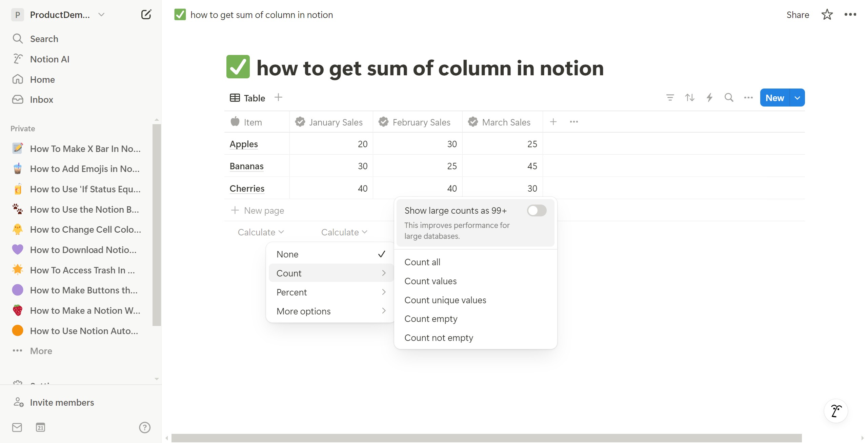This screenshot has width=868, height=443.
Task: Expand the More options submenu
Action: point(331,311)
